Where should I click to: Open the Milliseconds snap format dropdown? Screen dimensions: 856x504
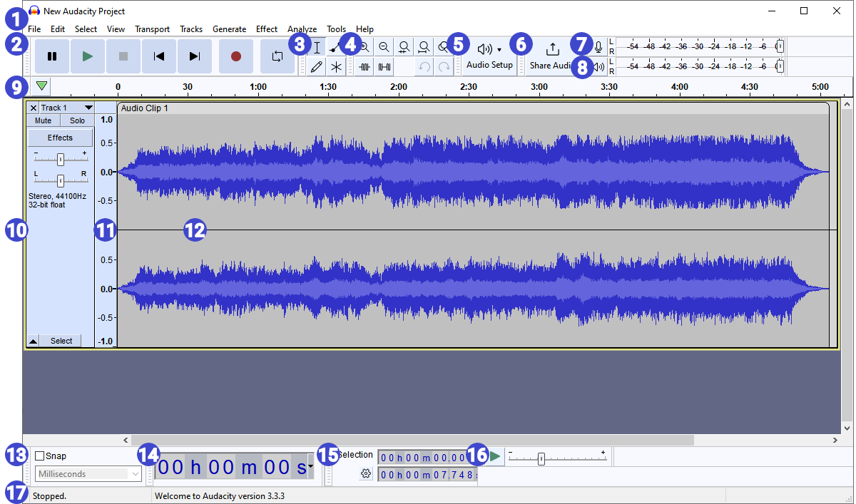[87, 473]
